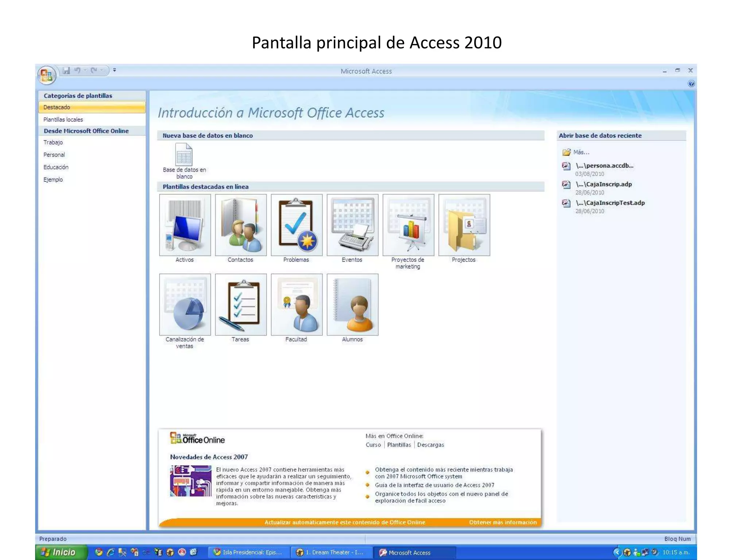Pick the Problemas template icon
This screenshot has width=747, height=560.
tap(297, 225)
